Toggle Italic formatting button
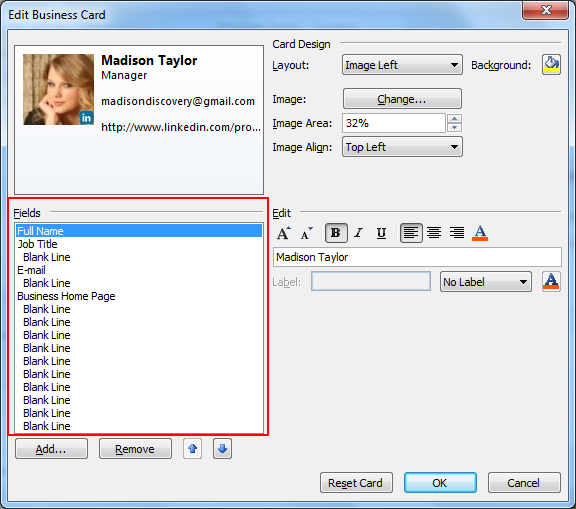The image size is (576, 509). point(359,233)
